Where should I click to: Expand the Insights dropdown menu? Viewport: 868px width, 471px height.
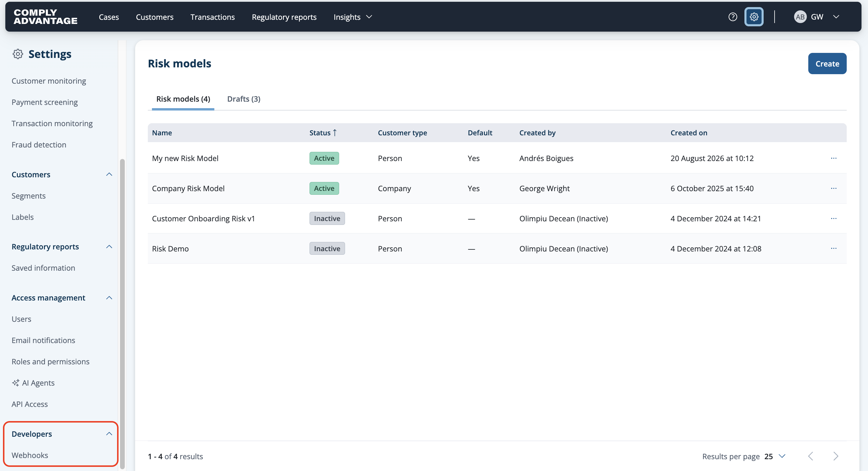[353, 17]
